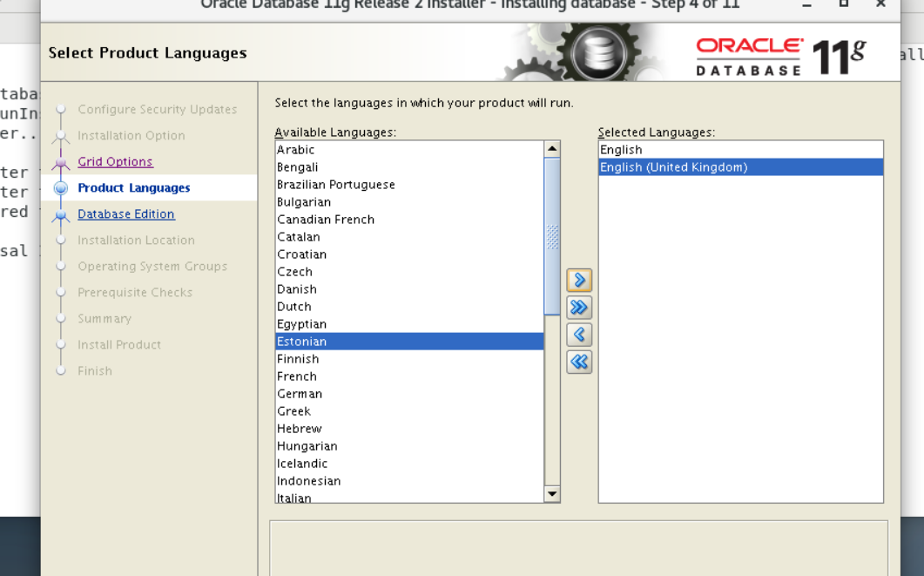The image size is (924, 576).
Task: Select Finnish in Available Languages
Action: tap(409, 359)
